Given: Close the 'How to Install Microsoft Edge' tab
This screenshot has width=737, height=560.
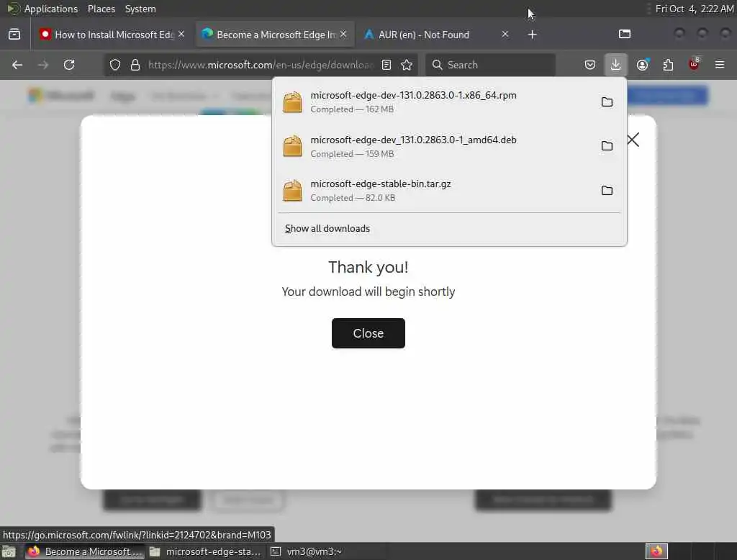Looking at the screenshot, I should coord(181,35).
